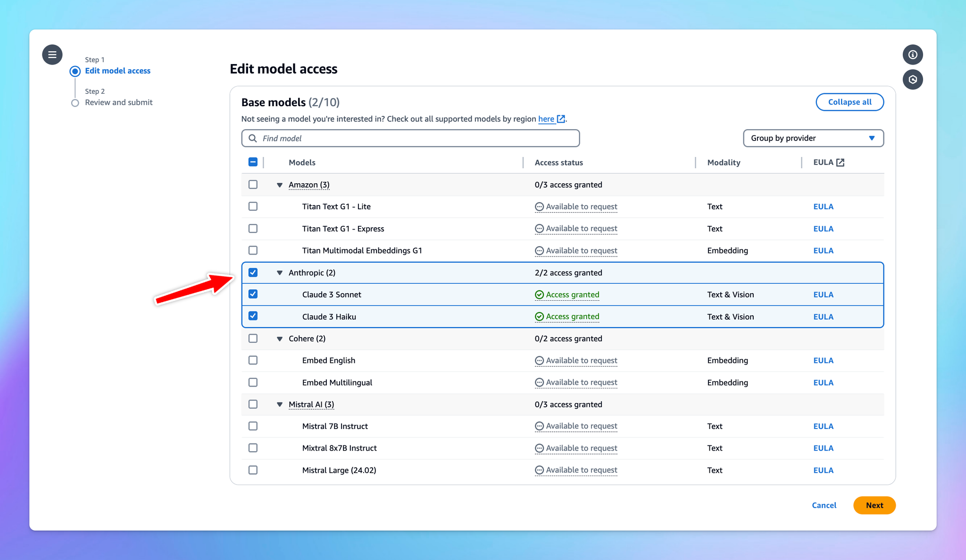Click the Amazon (3) provider label

(309, 185)
